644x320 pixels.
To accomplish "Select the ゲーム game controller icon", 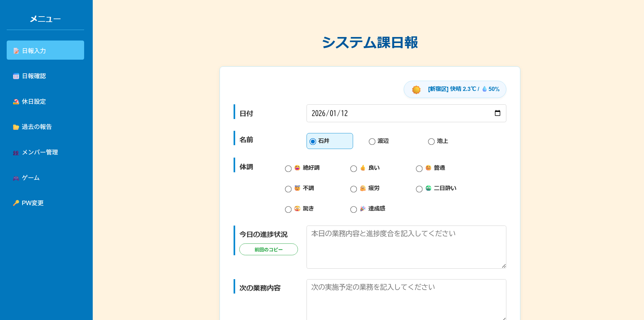I will (16, 178).
